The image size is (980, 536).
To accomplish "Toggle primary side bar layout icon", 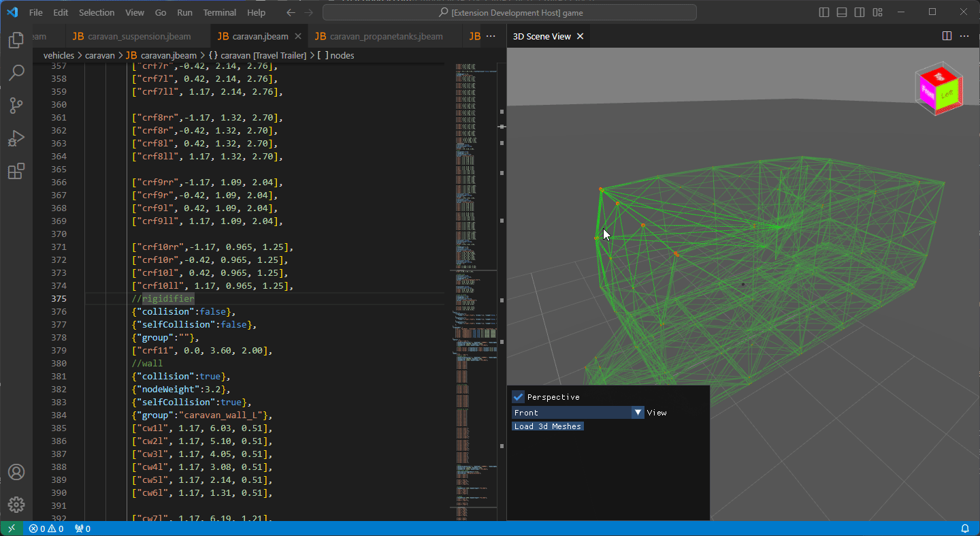I will [x=824, y=12].
